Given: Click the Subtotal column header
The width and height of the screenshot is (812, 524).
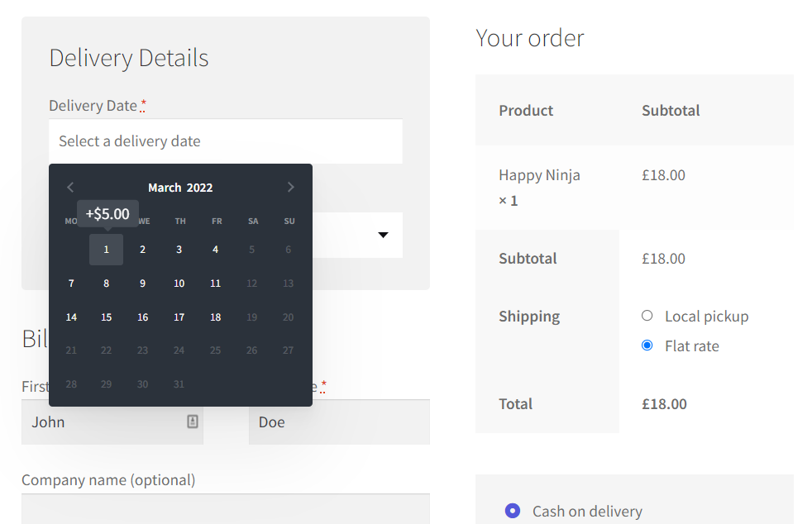Looking at the screenshot, I should click(671, 110).
